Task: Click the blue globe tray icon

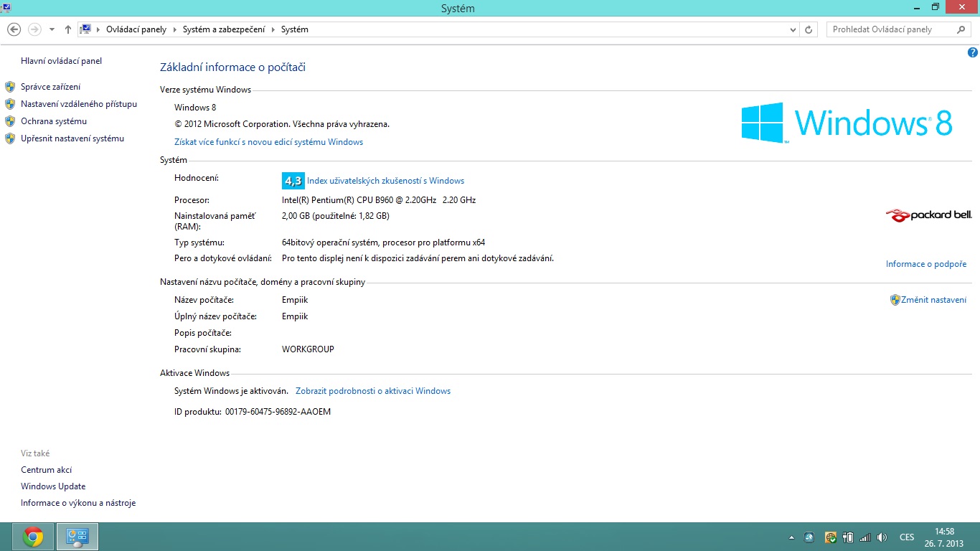Action: [809, 537]
